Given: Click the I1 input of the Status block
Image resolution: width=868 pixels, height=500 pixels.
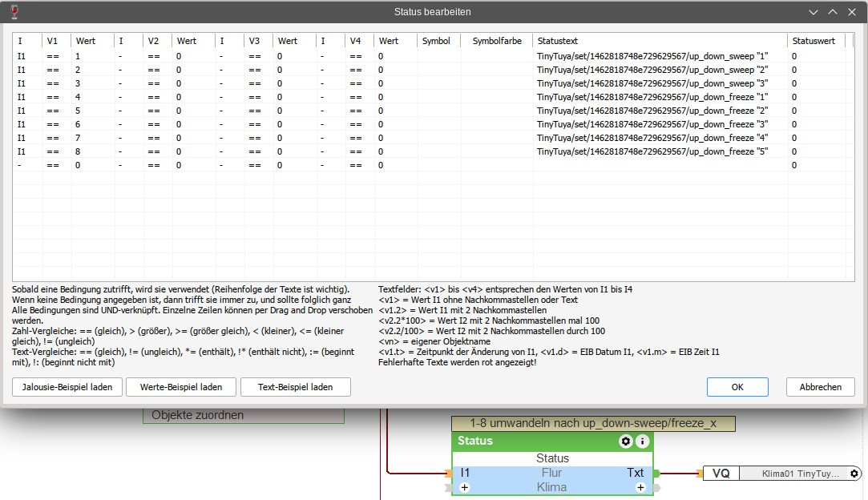Looking at the screenshot, I should 465,473.
